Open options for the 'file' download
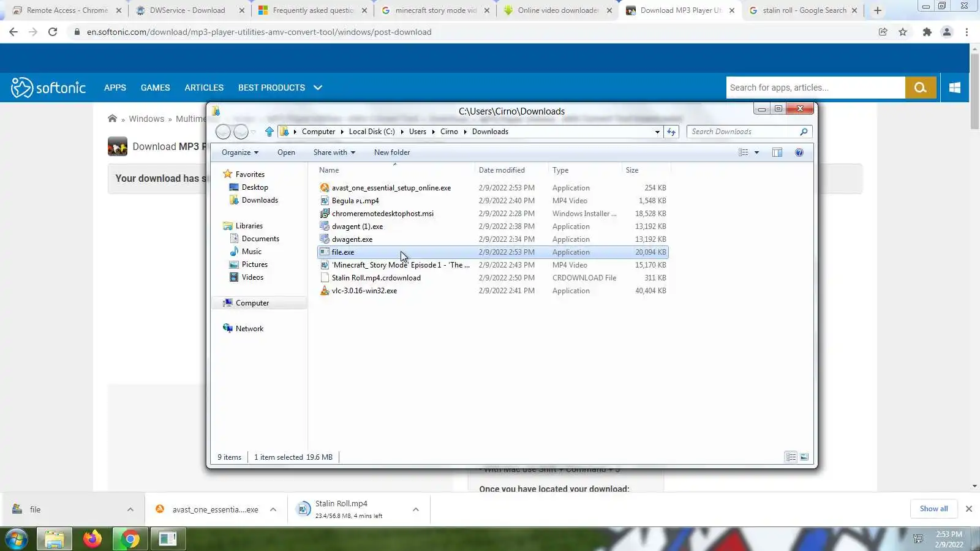 tap(130, 509)
